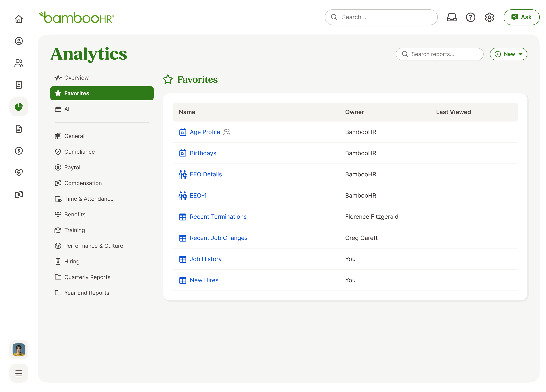The image size is (546, 392).
Task: Click the Ask button
Action: pos(521,17)
